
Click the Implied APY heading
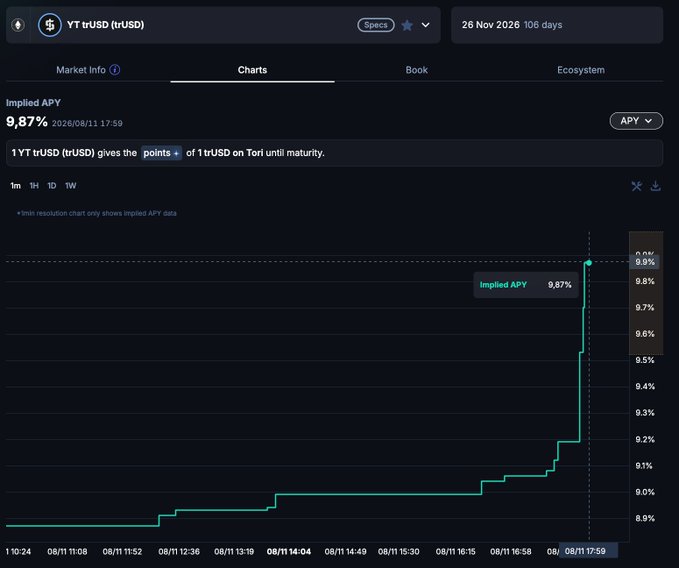33,103
